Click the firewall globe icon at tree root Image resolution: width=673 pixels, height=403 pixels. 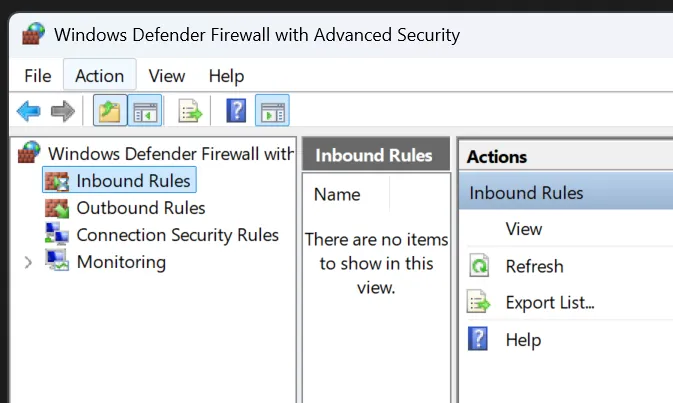click(29, 152)
